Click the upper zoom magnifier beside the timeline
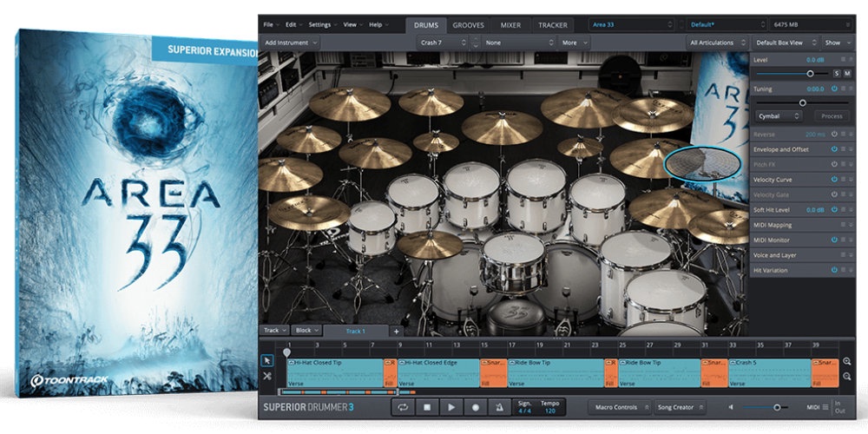868x434 pixels. coord(847,361)
